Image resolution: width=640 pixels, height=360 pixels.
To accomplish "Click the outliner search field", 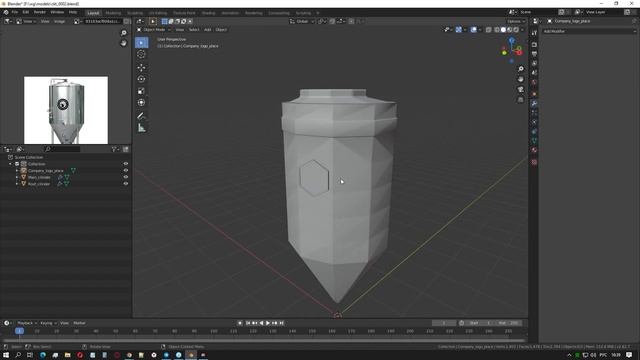I will 62,149.
